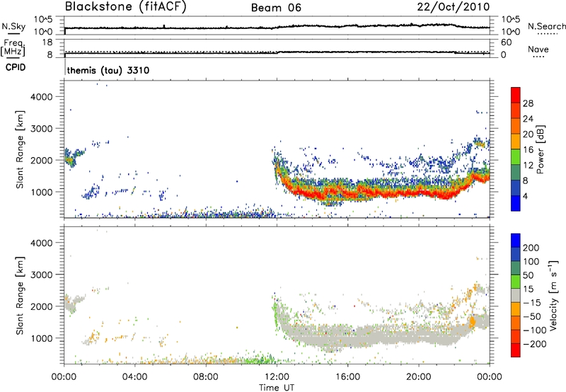This screenshot has width=566, height=392.
Task: Click the 04:00 time tick label
Action: coord(134,377)
